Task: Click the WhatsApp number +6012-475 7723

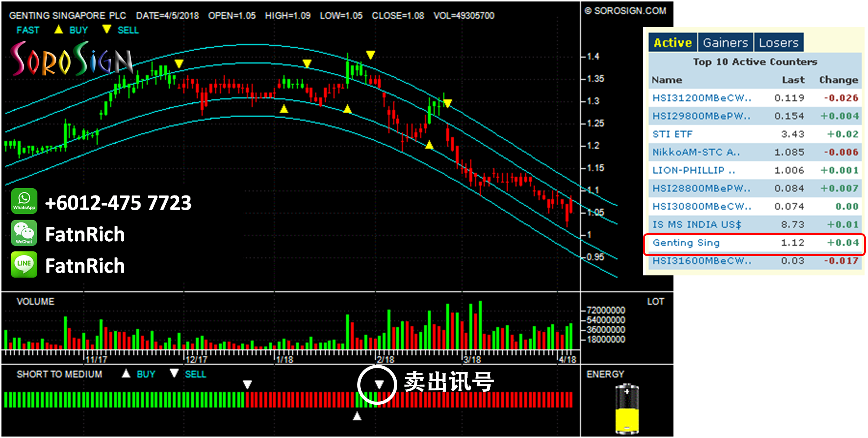Action: [118, 203]
